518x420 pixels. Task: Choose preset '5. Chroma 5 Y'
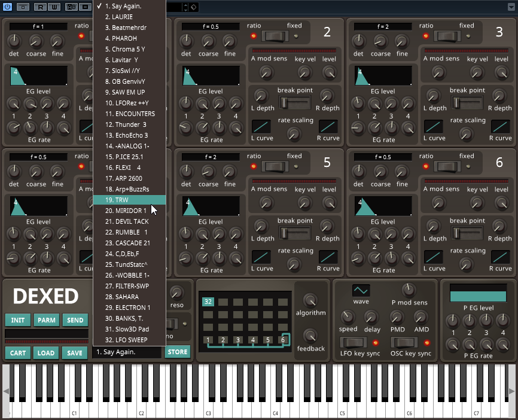(x=129, y=49)
